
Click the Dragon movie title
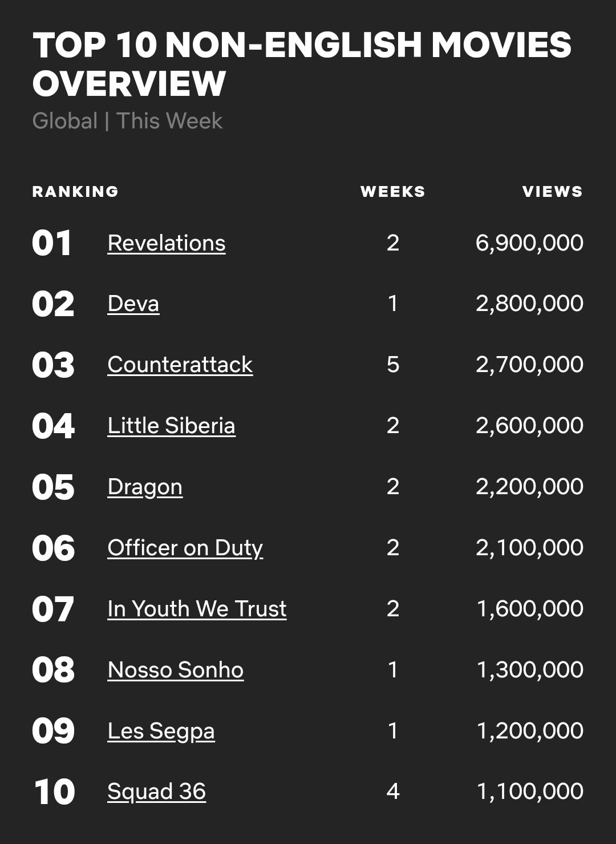(145, 487)
